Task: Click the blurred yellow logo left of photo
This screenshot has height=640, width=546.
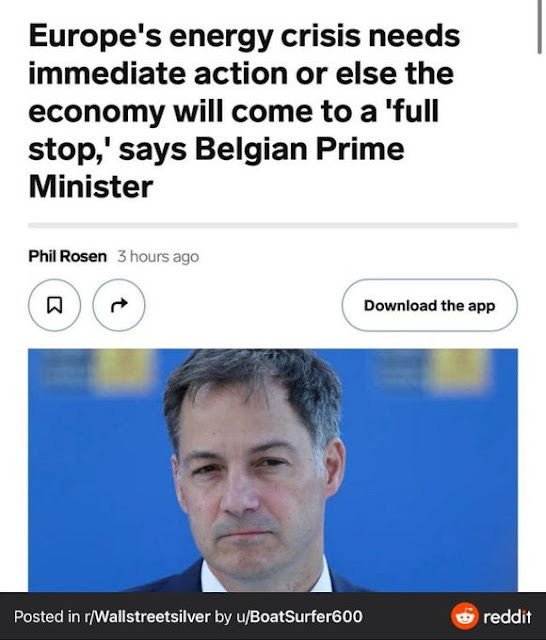Action: click(x=122, y=372)
